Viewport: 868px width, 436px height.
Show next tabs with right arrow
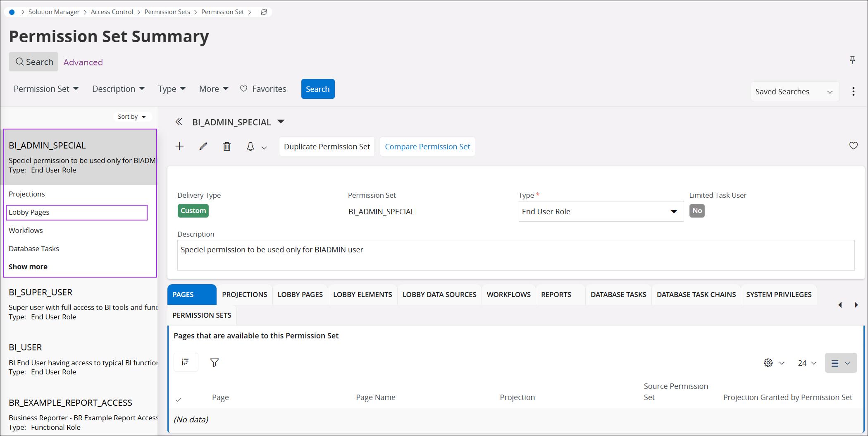[856, 305]
